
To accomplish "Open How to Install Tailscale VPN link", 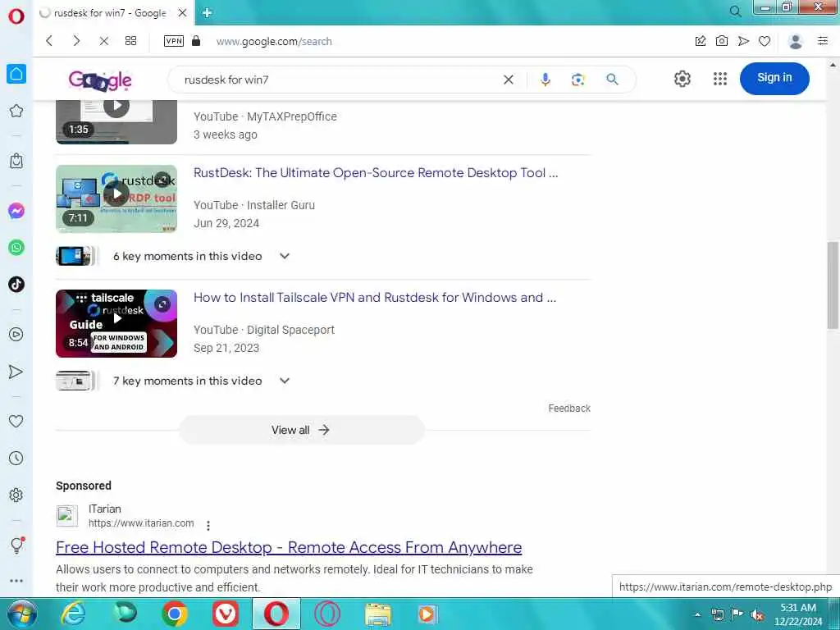I will pyautogui.click(x=375, y=297).
